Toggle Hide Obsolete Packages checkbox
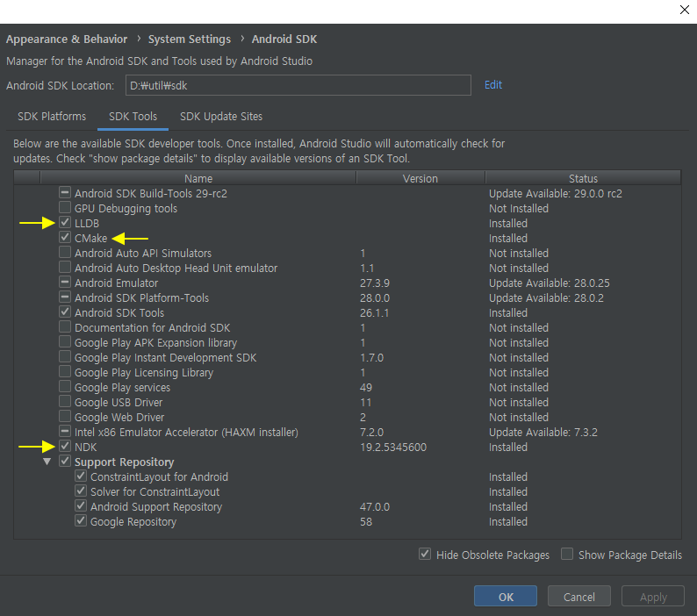 (x=425, y=555)
